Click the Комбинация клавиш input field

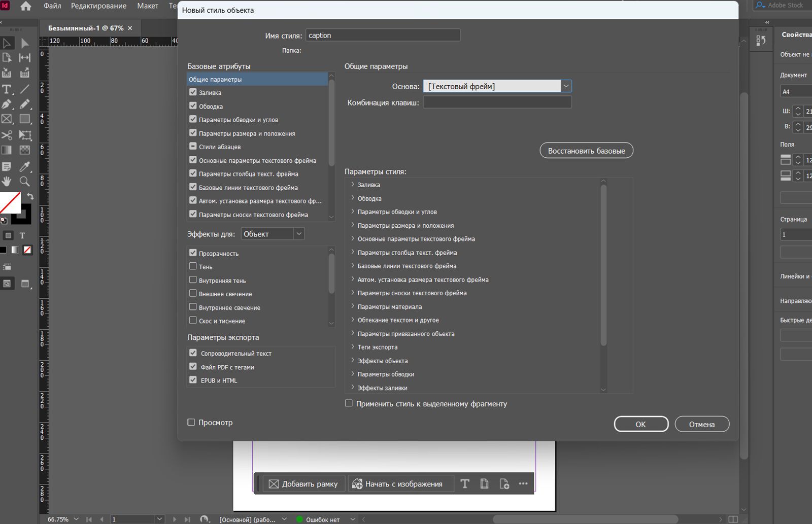tap(497, 102)
